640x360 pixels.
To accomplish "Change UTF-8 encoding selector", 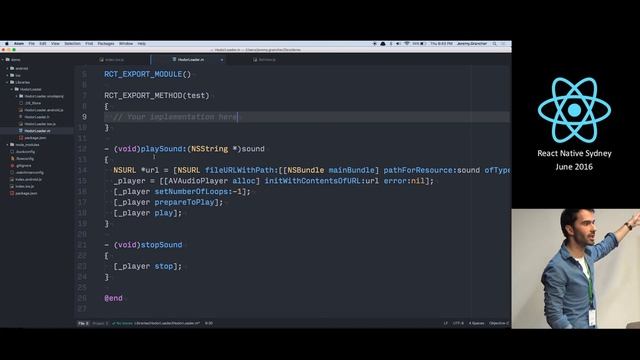I will [x=458, y=323].
